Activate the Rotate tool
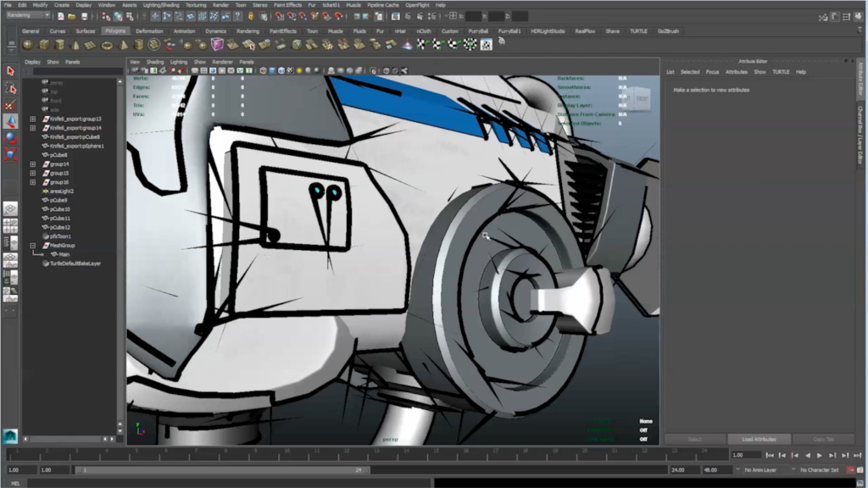This screenshot has height=488, width=868. pyautogui.click(x=10, y=138)
